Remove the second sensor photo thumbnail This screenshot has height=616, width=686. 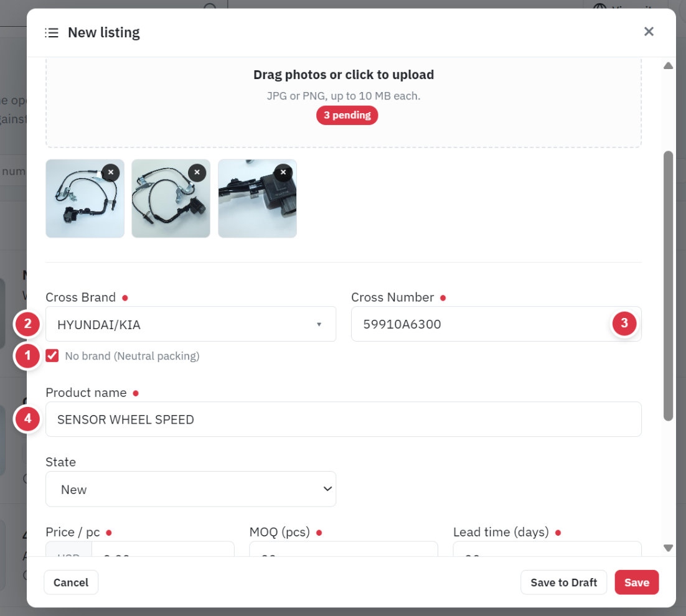[x=197, y=172]
